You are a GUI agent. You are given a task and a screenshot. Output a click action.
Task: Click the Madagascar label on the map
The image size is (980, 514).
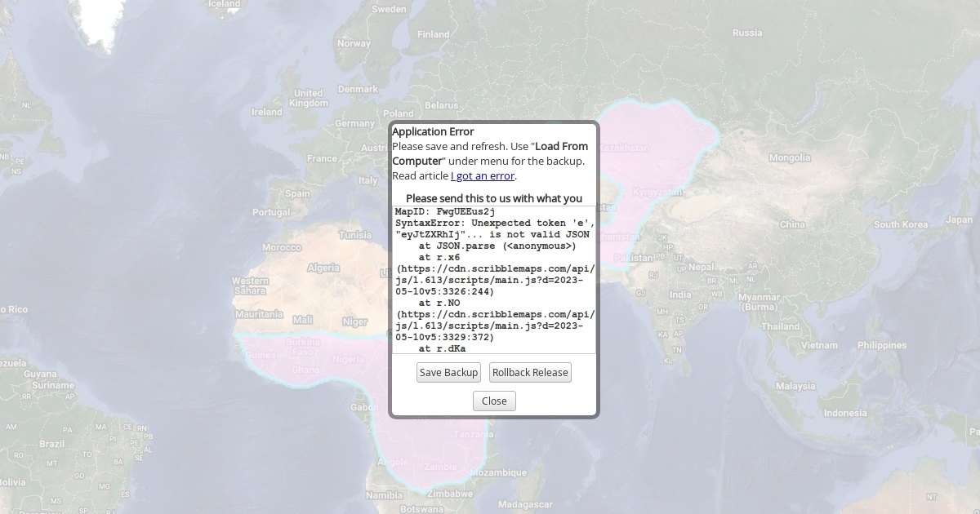click(x=526, y=504)
